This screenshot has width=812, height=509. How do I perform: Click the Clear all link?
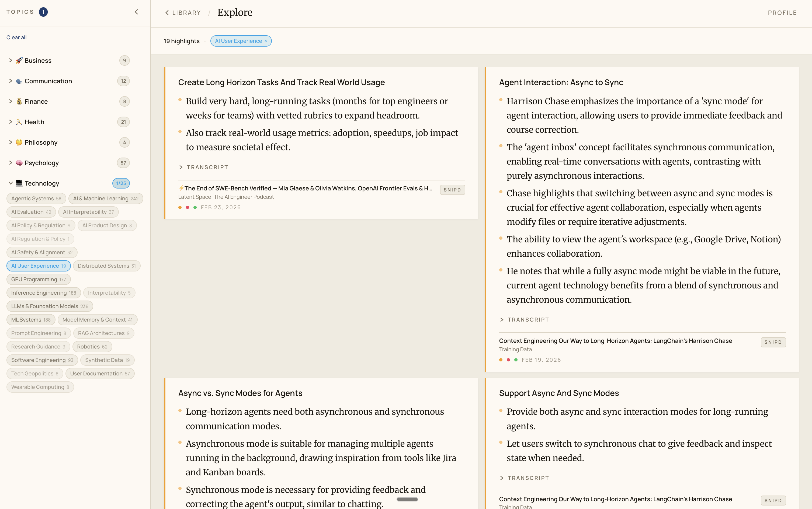16,37
